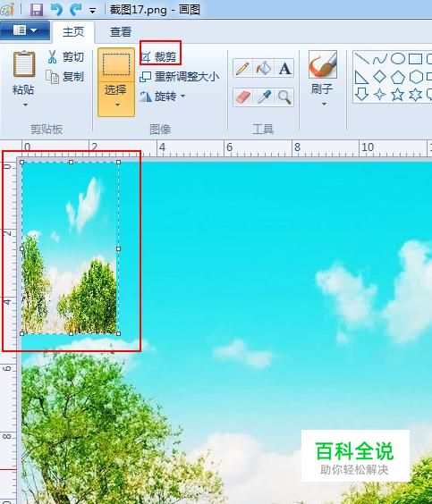
Task: Click the bottom-right selection handle
Action: tap(118, 334)
